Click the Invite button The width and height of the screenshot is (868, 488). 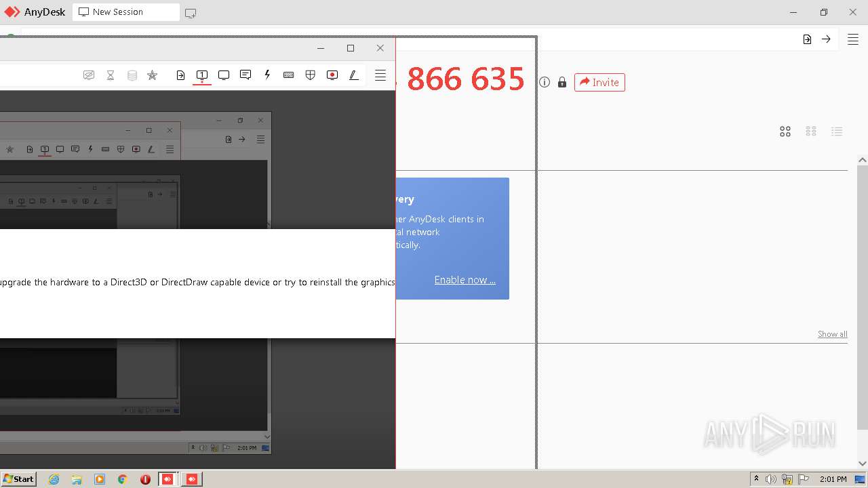click(599, 82)
